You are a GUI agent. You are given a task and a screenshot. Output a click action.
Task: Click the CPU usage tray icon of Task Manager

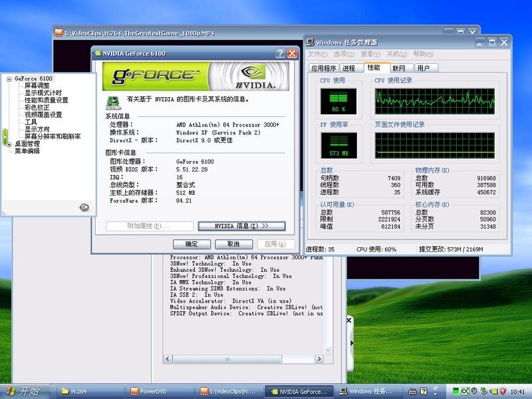(456, 391)
